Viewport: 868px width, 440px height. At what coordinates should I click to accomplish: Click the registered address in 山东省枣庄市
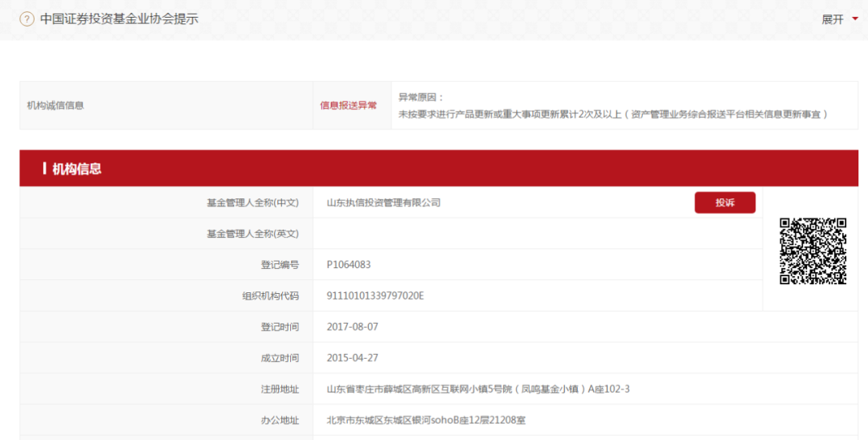click(x=477, y=389)
